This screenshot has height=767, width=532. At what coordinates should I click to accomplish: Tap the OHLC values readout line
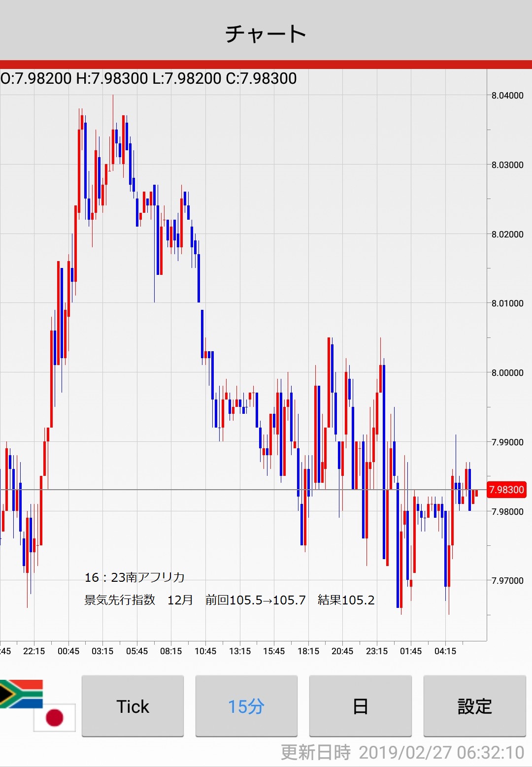[149, 78]
